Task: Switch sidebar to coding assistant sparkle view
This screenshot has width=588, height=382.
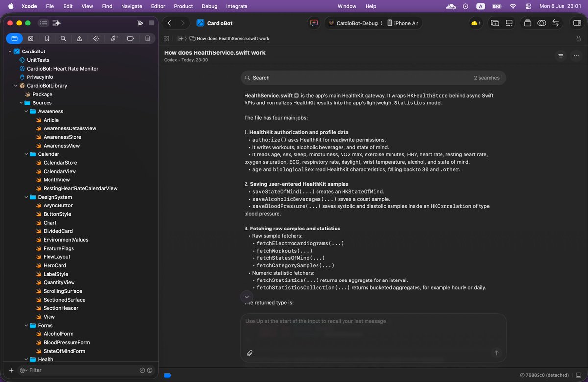Action: (x=57, y=23)
